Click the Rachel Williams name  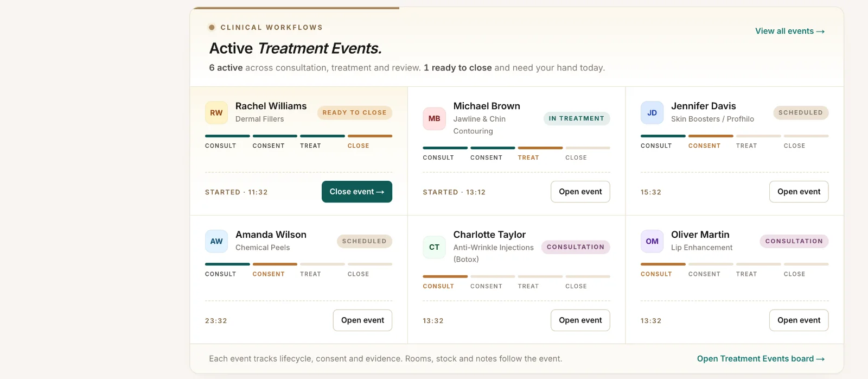tap(271, 106)
